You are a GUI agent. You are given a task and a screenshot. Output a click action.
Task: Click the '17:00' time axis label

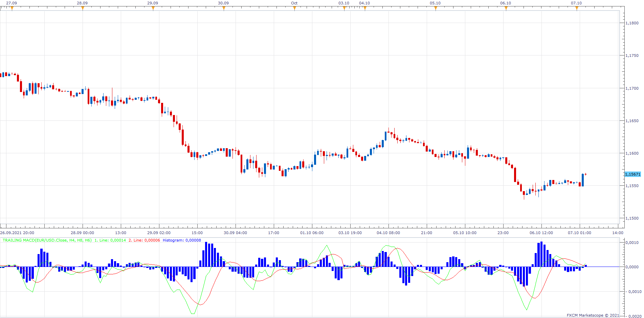pyautogui.click(x=274, y=233)
